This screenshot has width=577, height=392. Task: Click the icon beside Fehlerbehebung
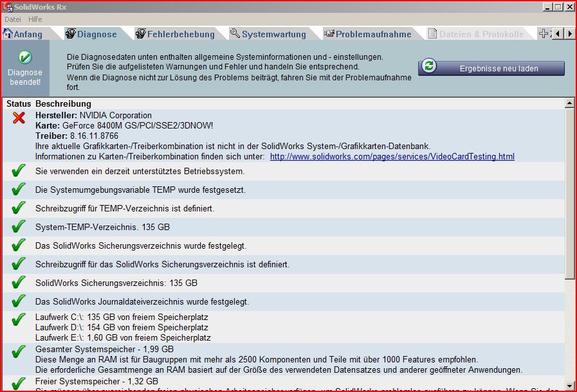[x=141, y=33]
